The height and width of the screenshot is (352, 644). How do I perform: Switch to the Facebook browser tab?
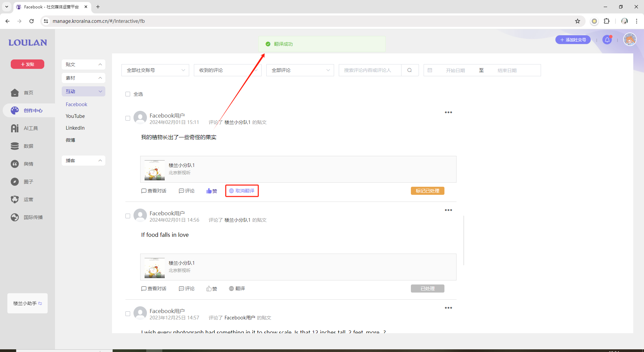pyautogui.click(x=51, y=7)
